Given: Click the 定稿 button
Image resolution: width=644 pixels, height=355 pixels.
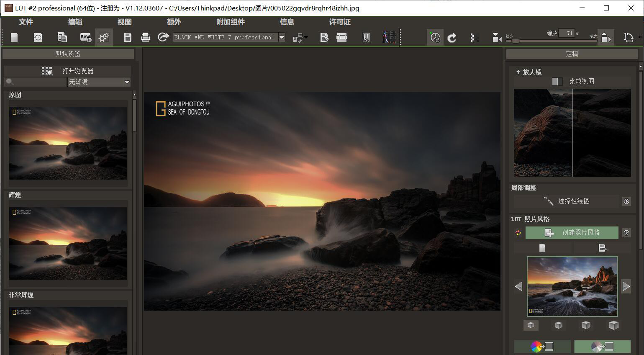Looking at the screenshot, I should point(572,54).
